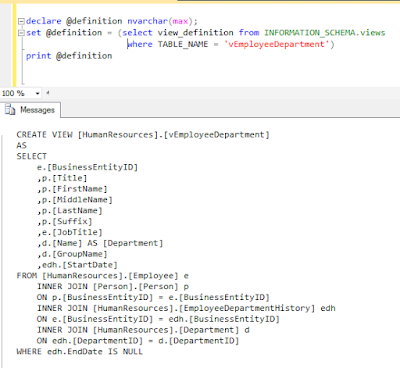Click 'ON e.[BusinessEntityID] = edh.[BusinessEntityID]' line
Image resolution: width=400 pixels, height=368 pixels.
(158, 319)
